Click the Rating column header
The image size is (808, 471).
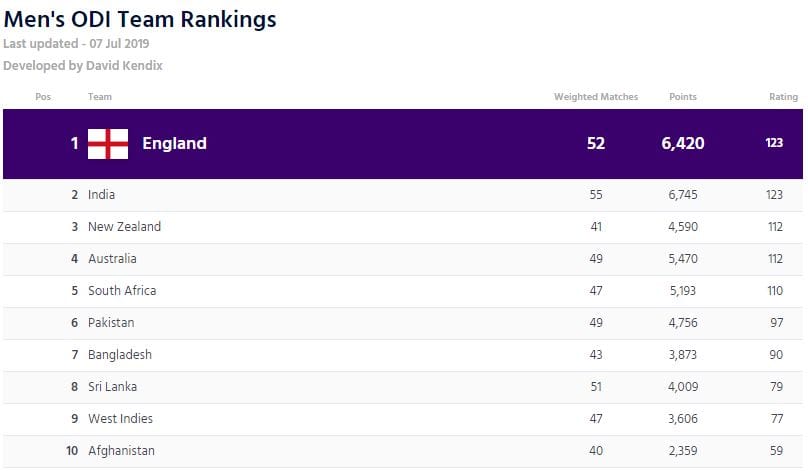(x=783, y=97)
